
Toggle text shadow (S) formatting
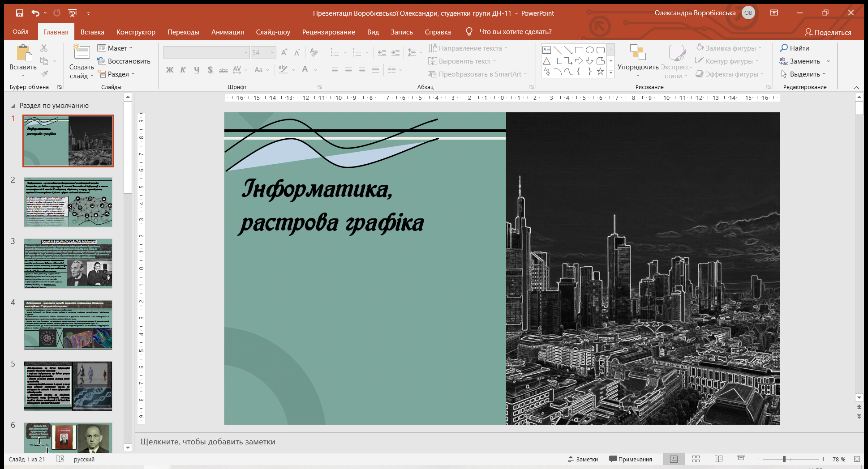point(210,70)
